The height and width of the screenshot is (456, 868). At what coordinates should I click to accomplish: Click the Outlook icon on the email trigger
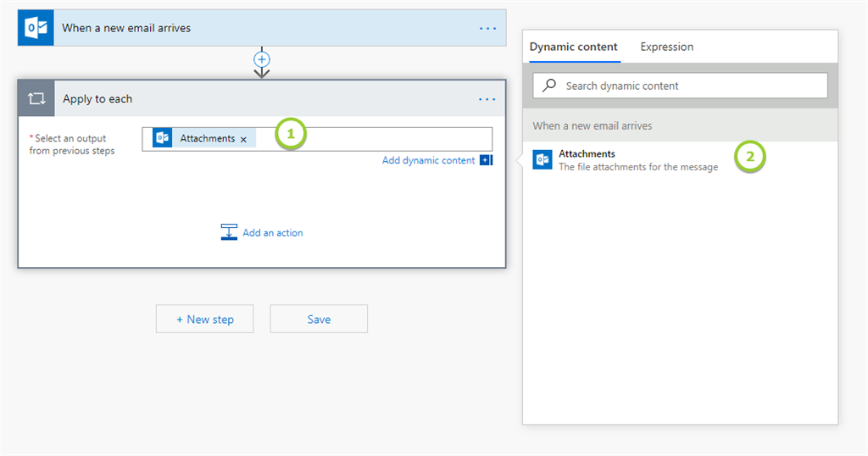point(36,28)
